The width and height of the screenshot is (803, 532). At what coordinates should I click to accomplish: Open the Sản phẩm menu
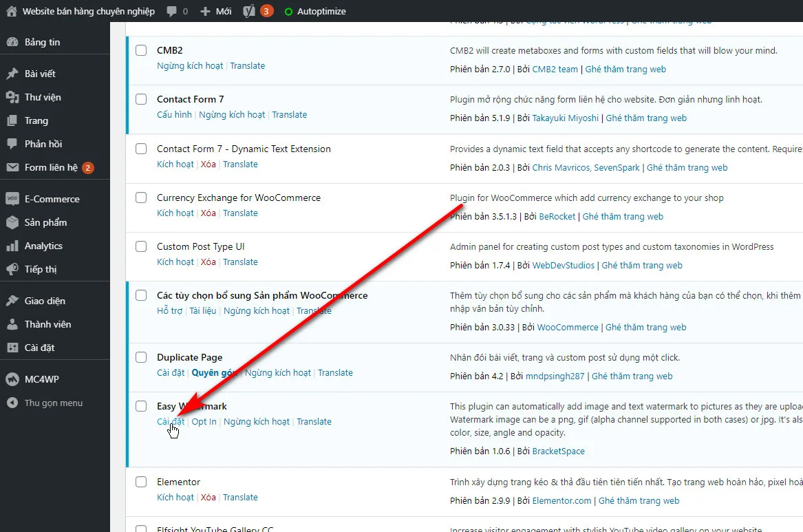click(x=45, y=222)
